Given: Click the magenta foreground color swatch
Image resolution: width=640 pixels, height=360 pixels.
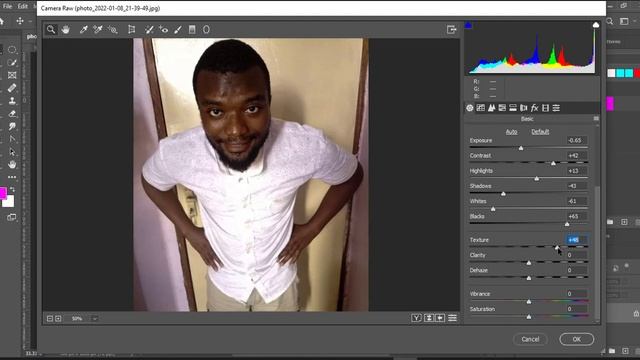Looking at the screenshot, I should tap(2, 193).
